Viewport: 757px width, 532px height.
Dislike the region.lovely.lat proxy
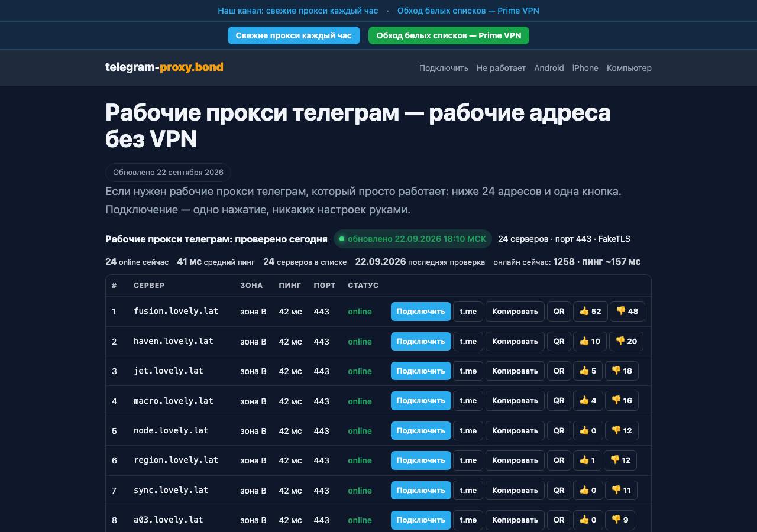tap(620, 460)
